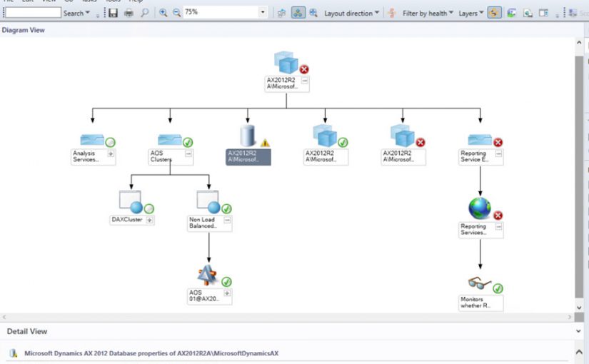Select the database cylinder icon with warning
Screen dimensions: 589x364
(248, 136)
